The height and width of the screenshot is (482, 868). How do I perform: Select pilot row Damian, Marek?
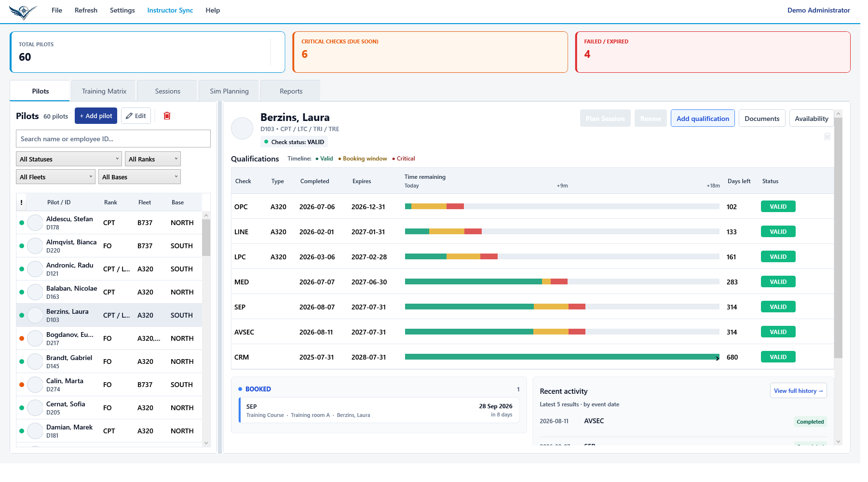(109, 431)
